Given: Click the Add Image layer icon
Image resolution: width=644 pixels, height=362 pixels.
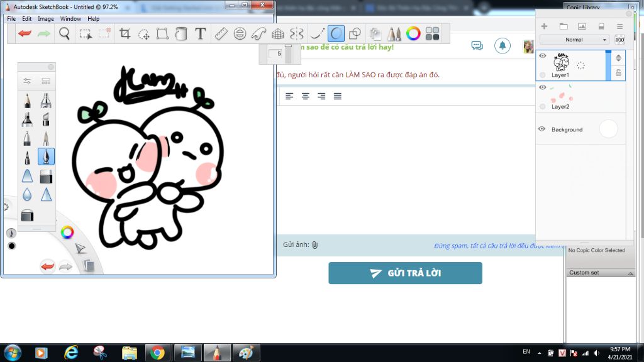Looking at the screenshot, I should [x=582, y=26].
